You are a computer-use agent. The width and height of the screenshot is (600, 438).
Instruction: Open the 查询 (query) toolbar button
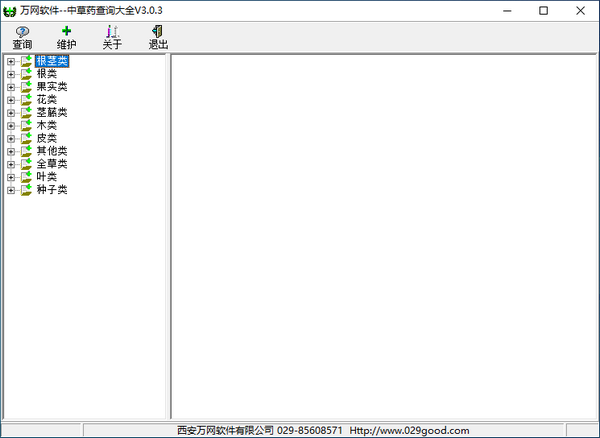tap(22, 38)
